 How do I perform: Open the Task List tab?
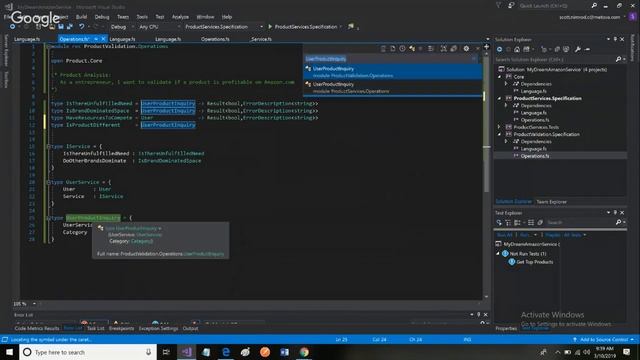click(x=96, y=328)
